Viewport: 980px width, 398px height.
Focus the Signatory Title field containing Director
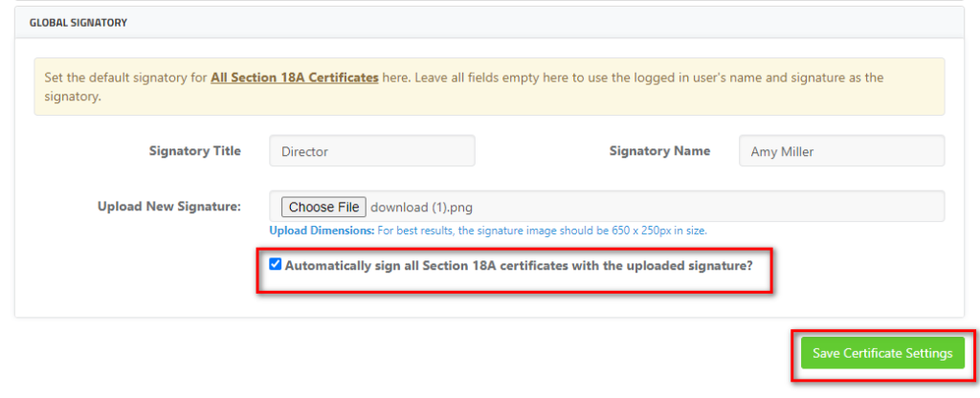tap(372, 151)
